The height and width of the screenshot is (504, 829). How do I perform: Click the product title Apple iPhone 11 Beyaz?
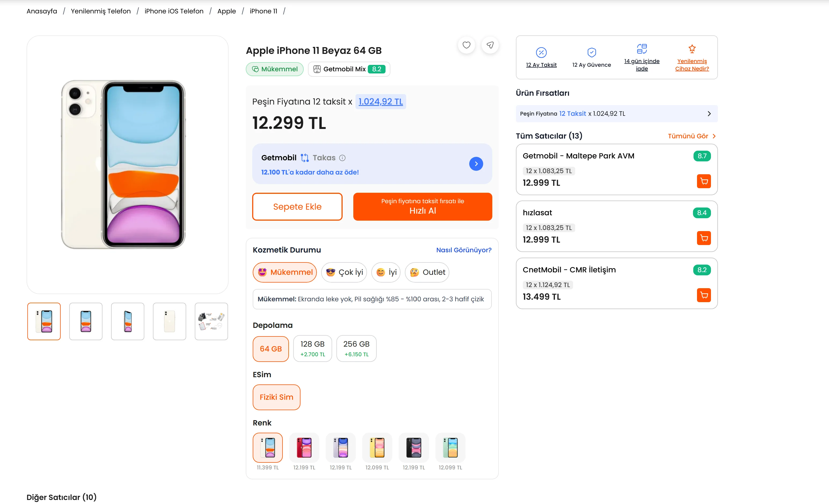tap(314, 50)
